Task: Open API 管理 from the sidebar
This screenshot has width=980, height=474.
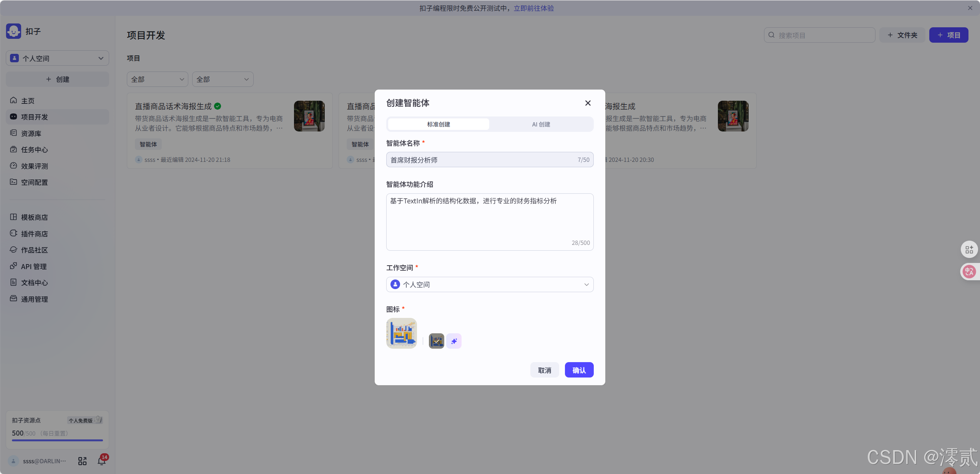Action: [x=33, y=266]
